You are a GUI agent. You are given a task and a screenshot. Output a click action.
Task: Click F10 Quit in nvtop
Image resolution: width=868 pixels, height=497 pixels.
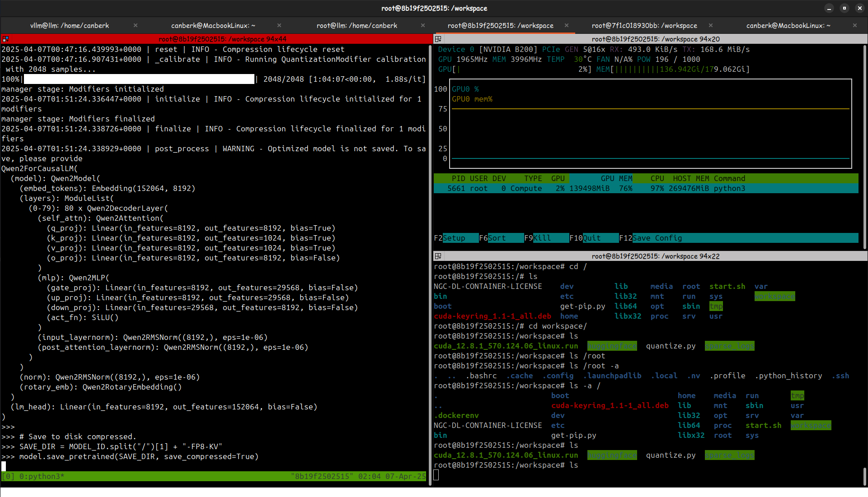(594, 238)
